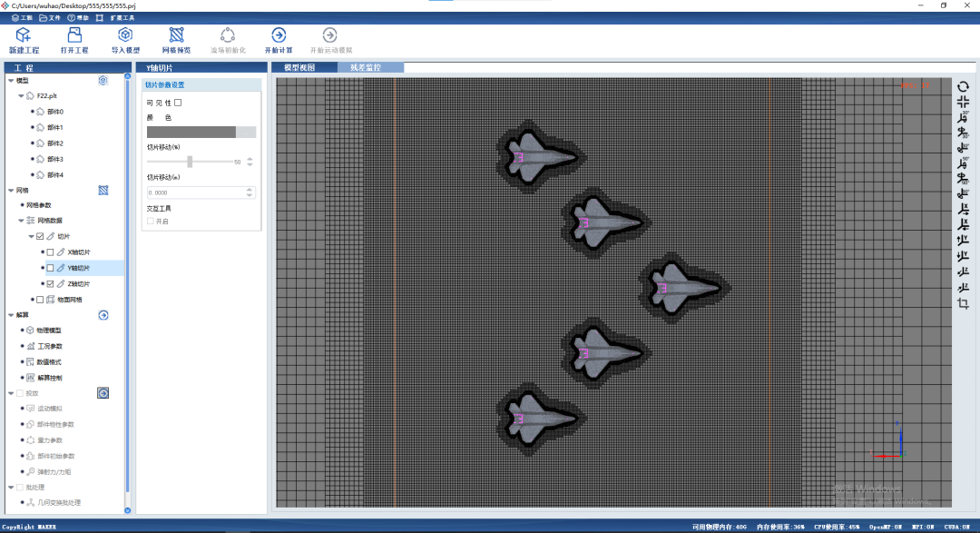The width and height of the screenshot is (980, 533).
Task: Toggle the 投放 checkbox
Action: pos(20,393)
